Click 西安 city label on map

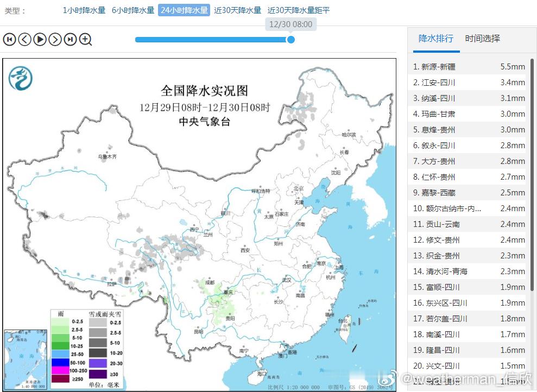tap(245, 250)
